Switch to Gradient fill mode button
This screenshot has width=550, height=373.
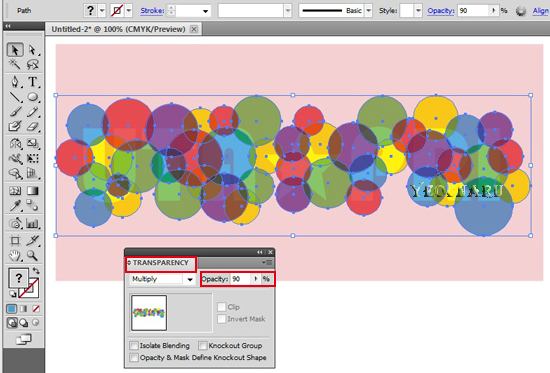click(x=24, y=309)
